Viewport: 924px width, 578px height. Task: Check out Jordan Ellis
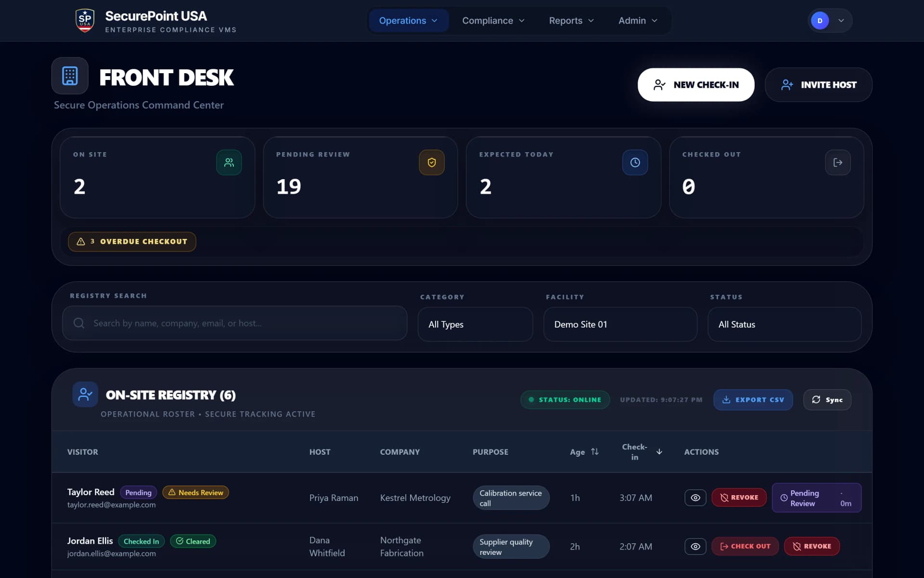pos(745,546)
